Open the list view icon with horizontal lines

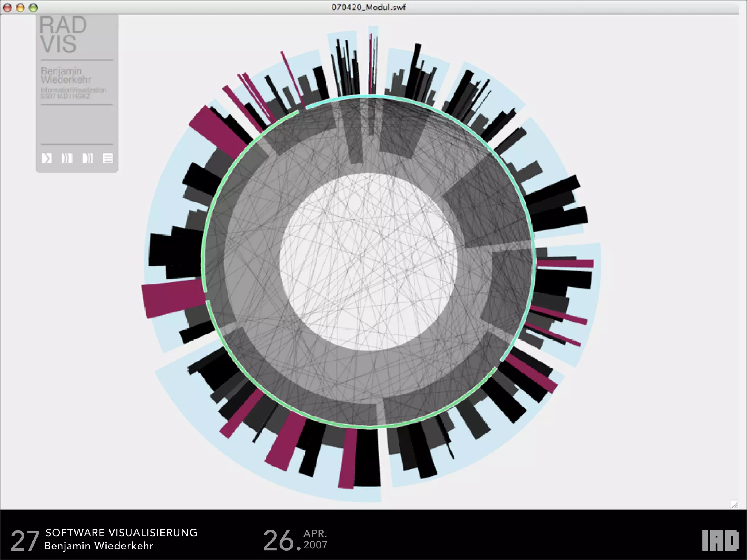point(108,158)
